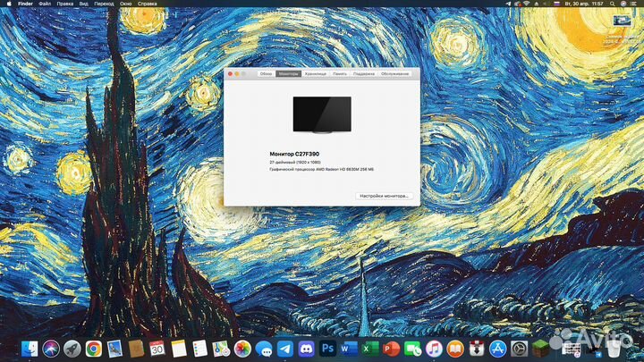The width and height of the screenshot is (644, 362).
Task: Launch Microsoft Word from the Dock
Action: click(349, 349)
